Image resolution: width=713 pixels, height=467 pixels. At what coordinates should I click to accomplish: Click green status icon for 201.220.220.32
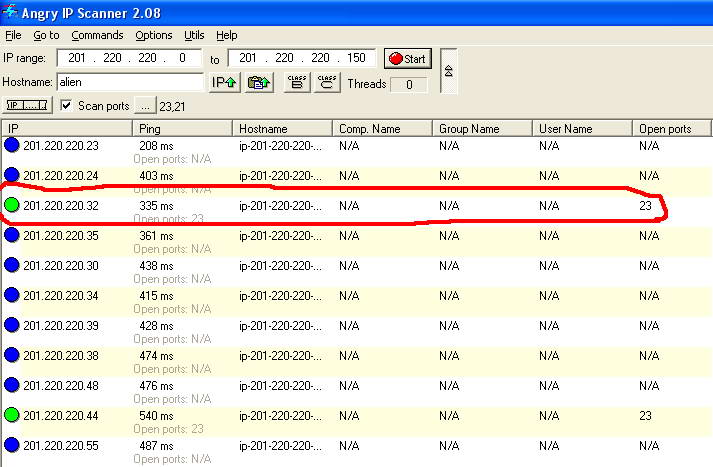pyautogui.click(x=12, y=205)
